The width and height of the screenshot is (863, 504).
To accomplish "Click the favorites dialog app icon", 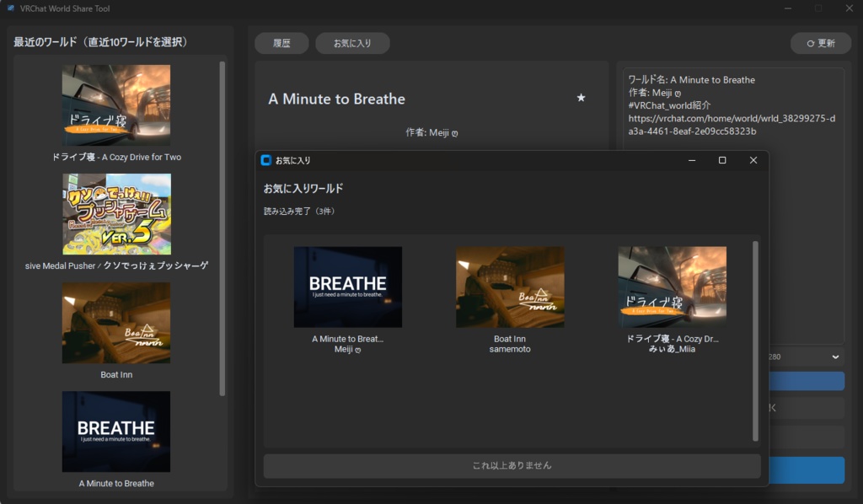I will [x=266, y=160].
